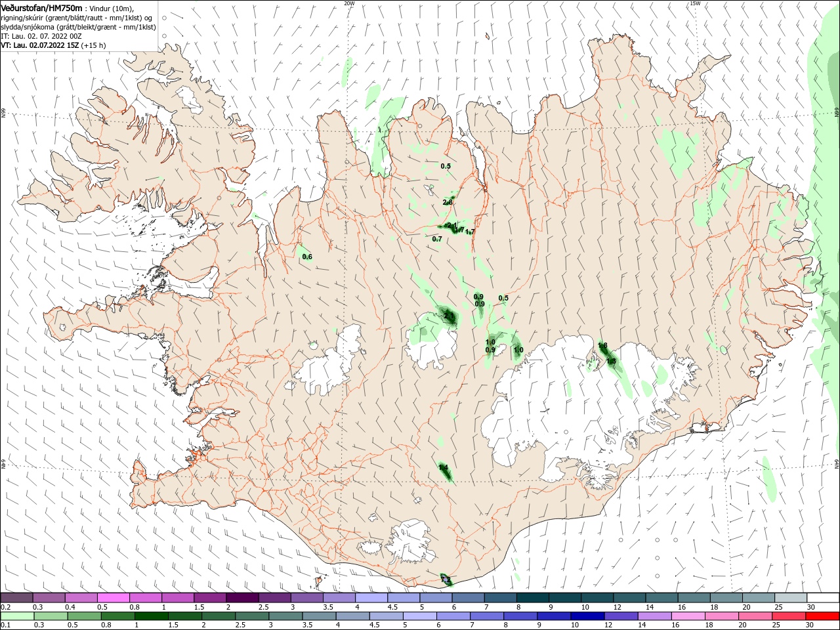Select the 'IT: Lau. 02. 07. 2022 00Z' line
840x630 pixels.
[x=41, y=36]
